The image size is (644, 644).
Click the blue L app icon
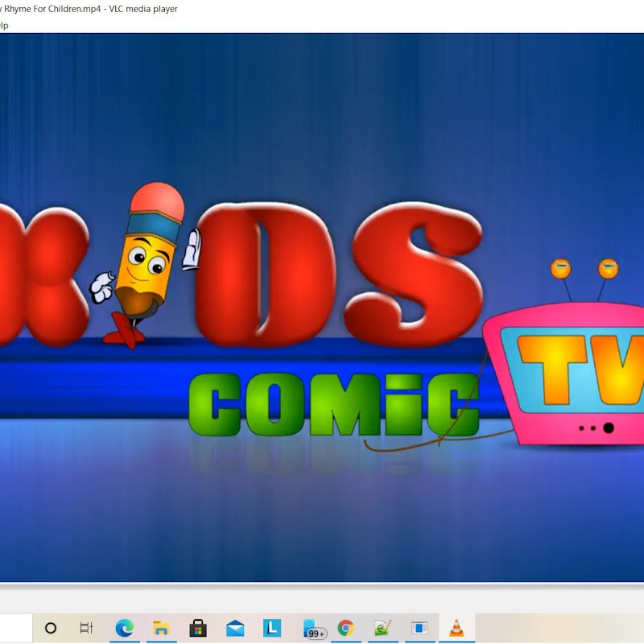point(272,628)
